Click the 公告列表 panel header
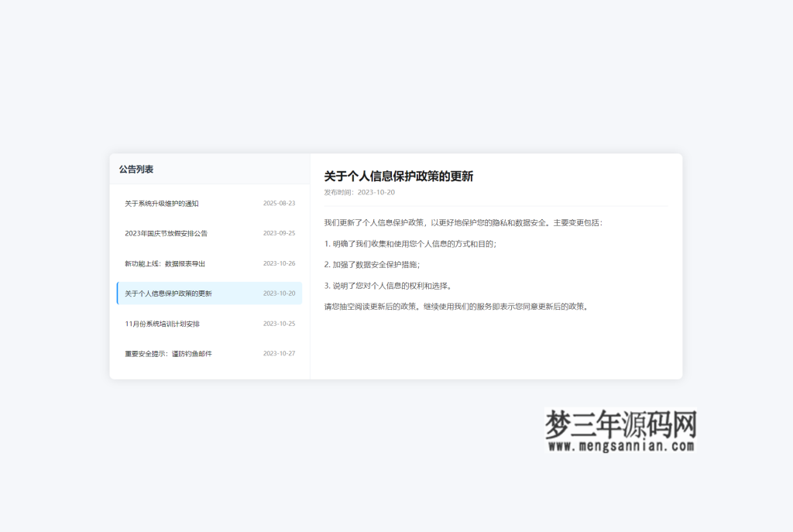This screenshot has width=793, height=532. coord(135,167)
